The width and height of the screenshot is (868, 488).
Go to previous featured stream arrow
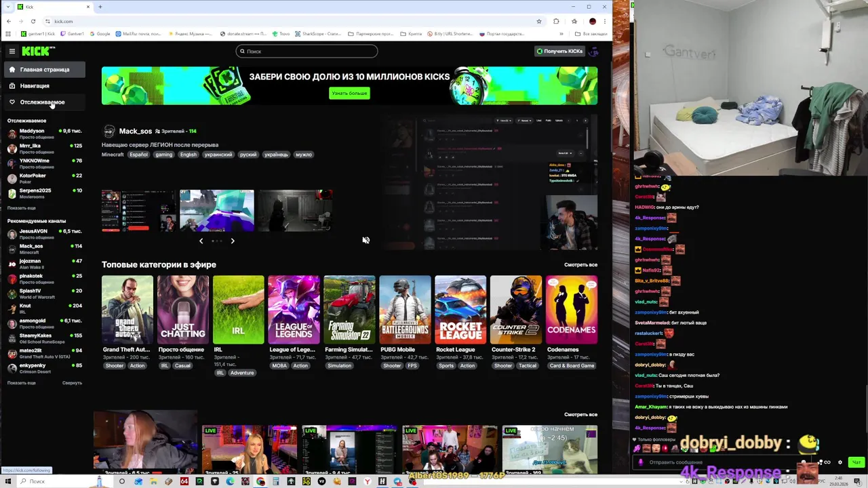pyautogui.click(x=201, y=241)
